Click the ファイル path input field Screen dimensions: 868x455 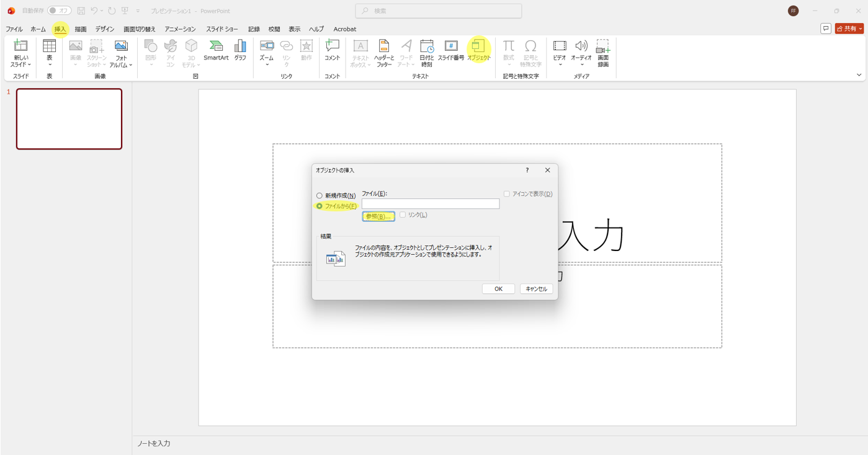[430, 204]
